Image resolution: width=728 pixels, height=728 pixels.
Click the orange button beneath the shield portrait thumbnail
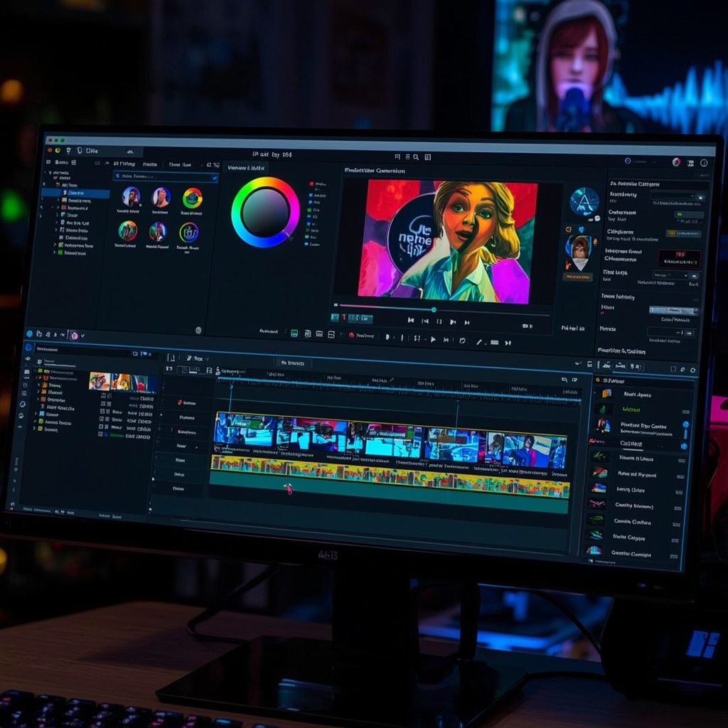pos(577,277)
